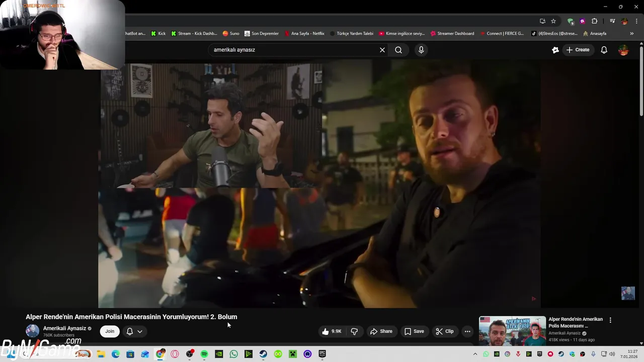Open the recommended video thumbnail in sidebar
The image size is (644, 362).
click(512, 330)
